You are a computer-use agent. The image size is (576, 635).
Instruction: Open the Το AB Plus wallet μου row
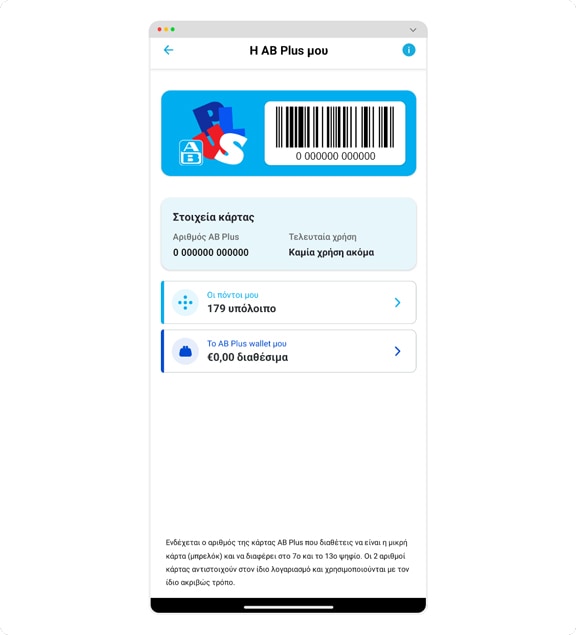tap(288, 351)
